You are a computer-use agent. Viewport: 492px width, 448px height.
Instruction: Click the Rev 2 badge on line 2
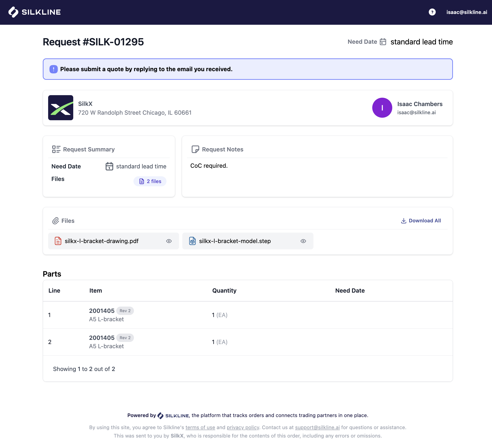pos(125,338)
